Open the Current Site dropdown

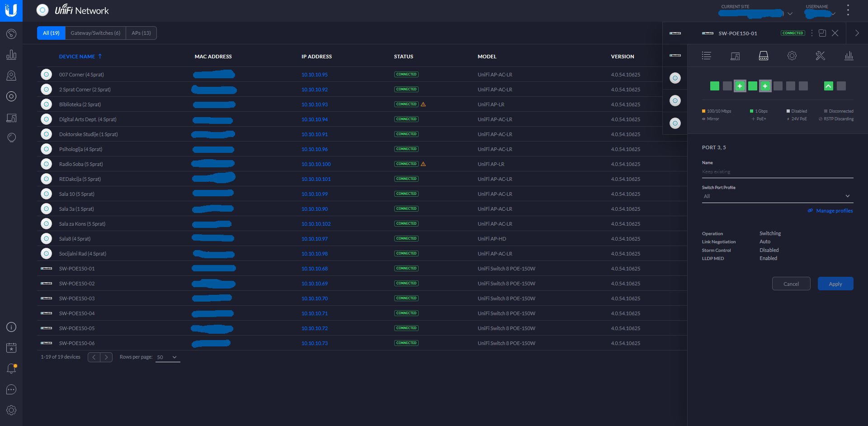755,14
